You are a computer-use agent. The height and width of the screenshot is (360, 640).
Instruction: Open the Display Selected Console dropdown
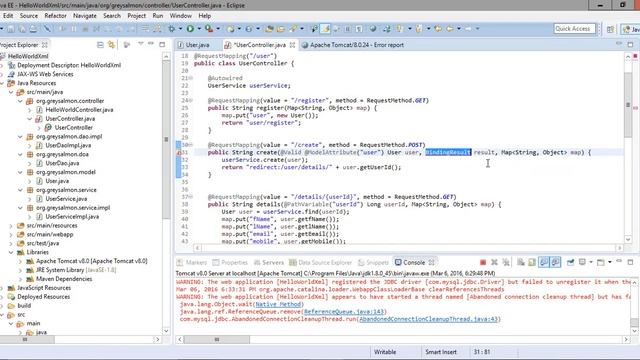click(x=590, y=262)
